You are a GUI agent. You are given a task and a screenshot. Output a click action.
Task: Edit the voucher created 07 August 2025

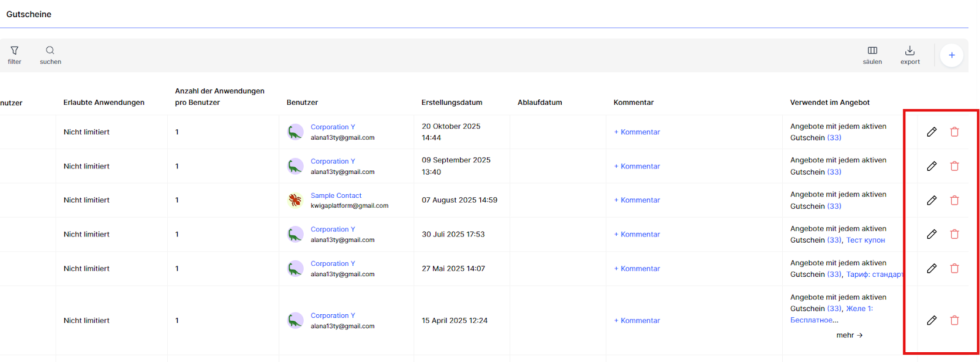tap(932, 200)
